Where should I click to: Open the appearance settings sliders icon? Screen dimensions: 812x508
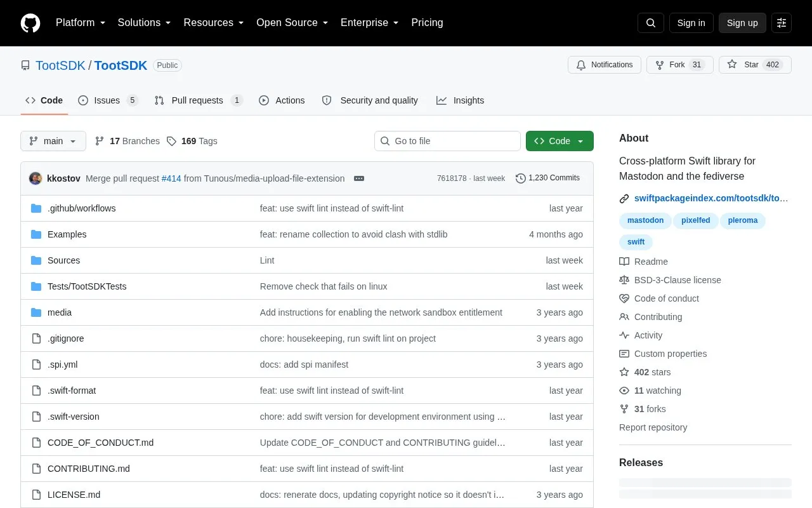[x=782, y=23]
